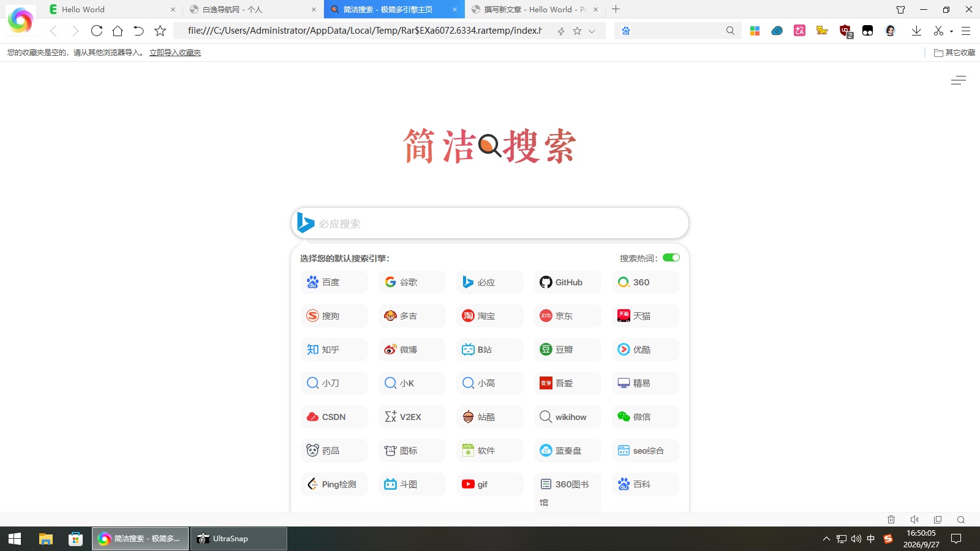Select the 药品 engine
Viewport: 980px width, 551px height.
[x=334, y=451]
